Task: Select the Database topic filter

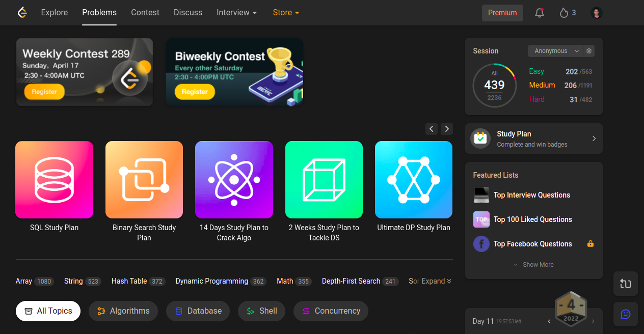Action: [x=198, y=311]
